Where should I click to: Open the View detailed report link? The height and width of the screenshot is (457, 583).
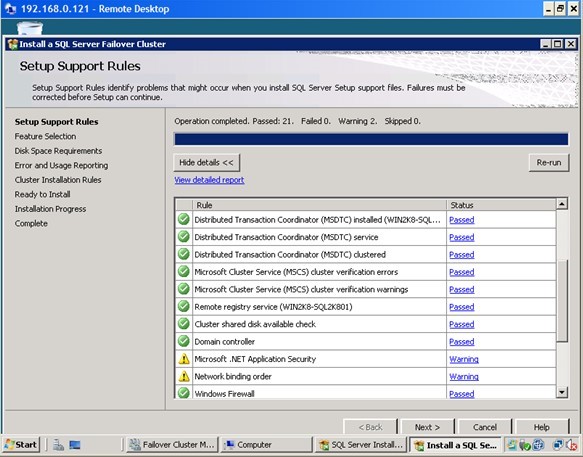209,180
